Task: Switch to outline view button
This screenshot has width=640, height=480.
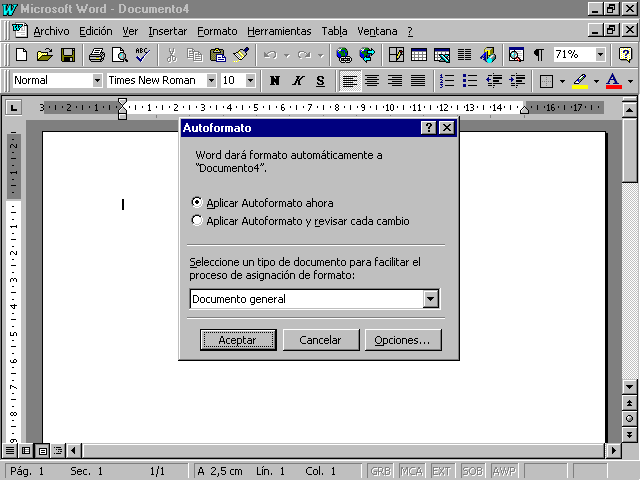Action: pyautogui.click(x=58, y=451)
